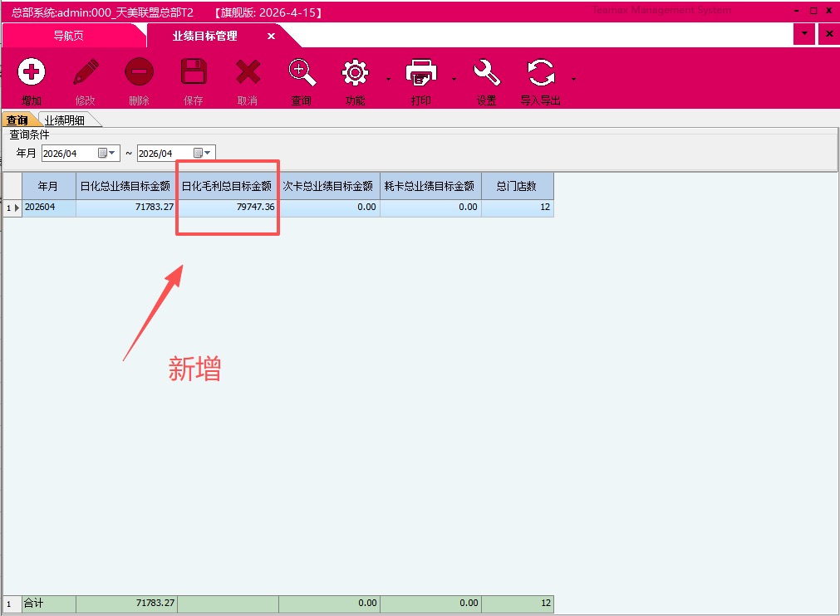The width and height of the screenshot is (840, 616).
Task: Switch to the 业绩明细 tab
Action: click(65, 120)
